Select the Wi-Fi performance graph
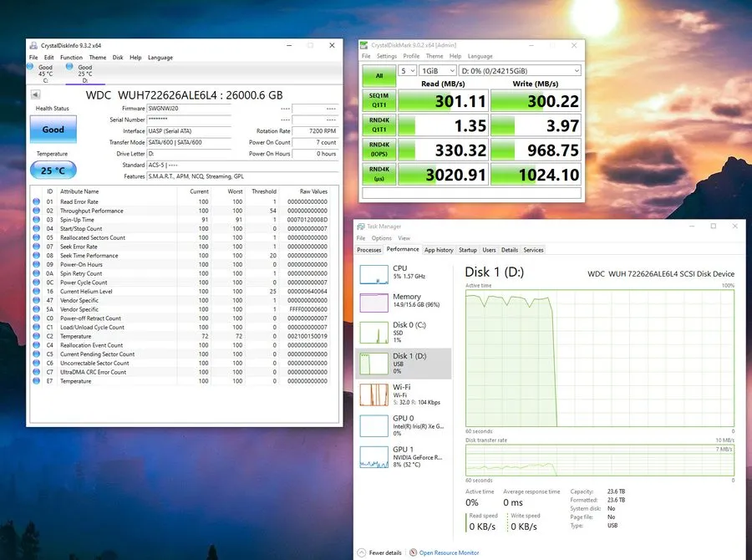 click(x=374, y=395)
